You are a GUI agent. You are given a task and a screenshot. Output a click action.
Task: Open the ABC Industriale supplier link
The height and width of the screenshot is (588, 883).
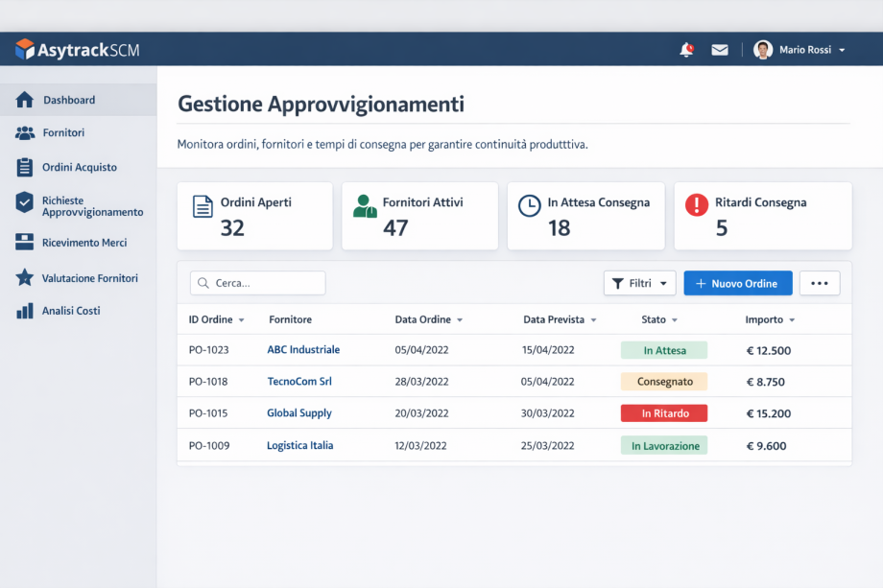point(303,349)
